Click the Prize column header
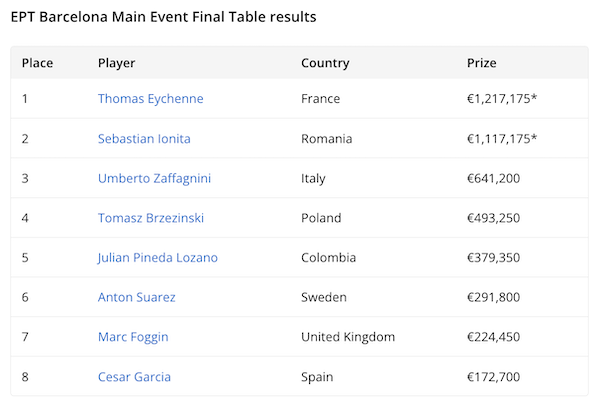Viewport: 600px width, 414px height. pyautogui.click(x=481, y=63)
